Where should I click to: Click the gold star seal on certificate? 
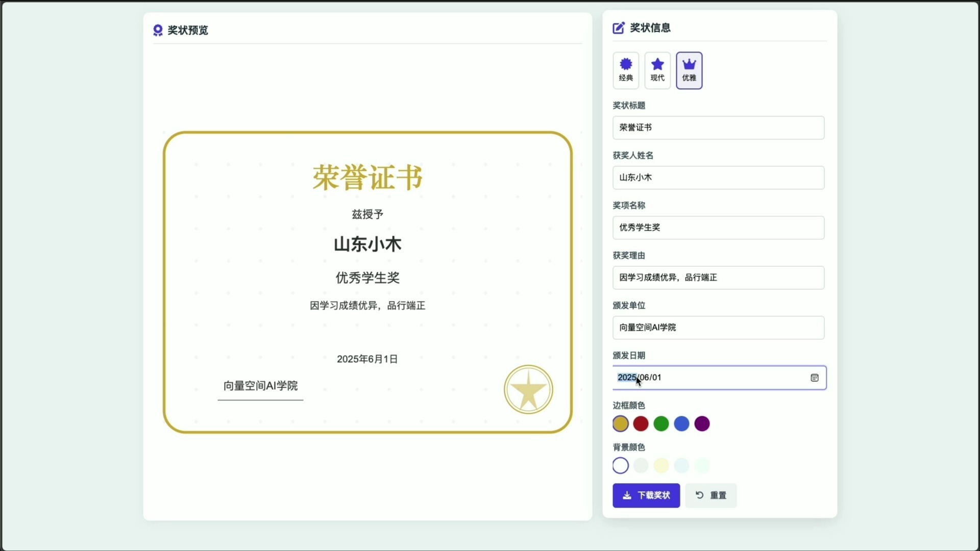tap(528, 390)
